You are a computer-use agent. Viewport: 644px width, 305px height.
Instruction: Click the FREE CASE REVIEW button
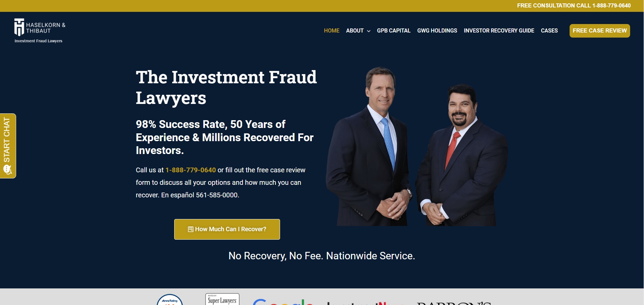click(x=600, y=31)
